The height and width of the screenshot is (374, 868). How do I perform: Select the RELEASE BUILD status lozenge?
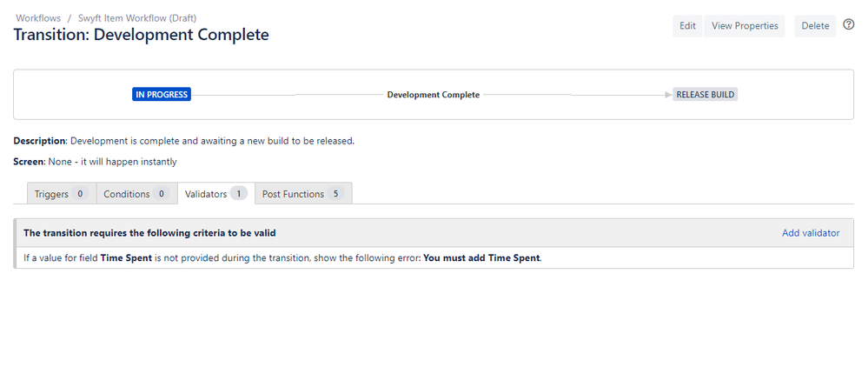tap(706, 95)
